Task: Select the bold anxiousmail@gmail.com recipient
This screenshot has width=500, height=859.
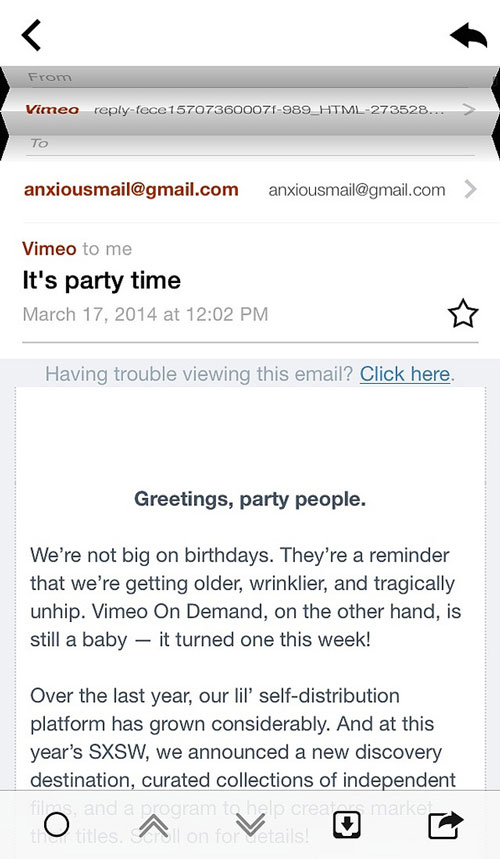Action: point(131,190)
